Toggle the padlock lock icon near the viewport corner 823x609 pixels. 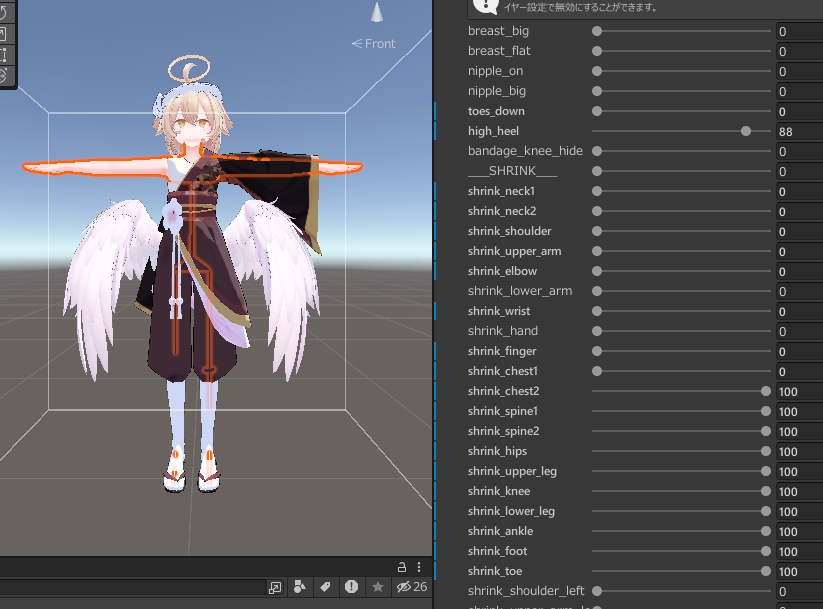402,567
